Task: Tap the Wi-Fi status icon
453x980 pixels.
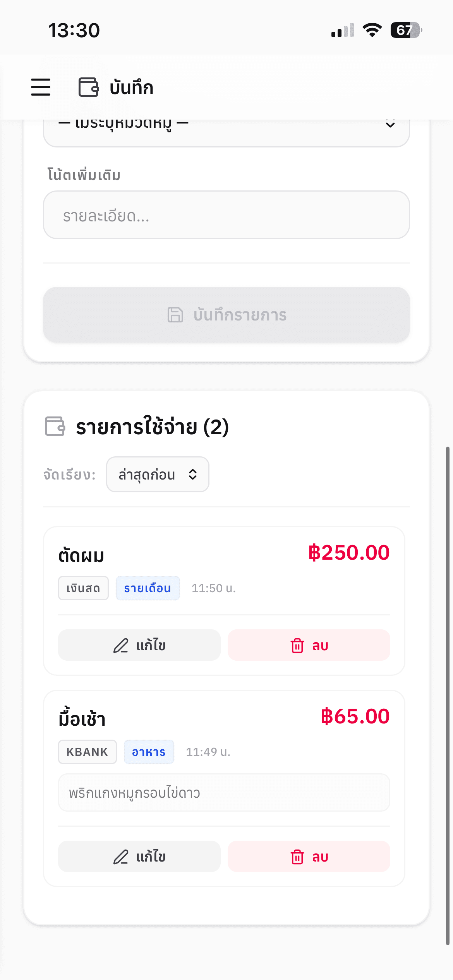Action: pyautogui.click(x=372, y=30)
